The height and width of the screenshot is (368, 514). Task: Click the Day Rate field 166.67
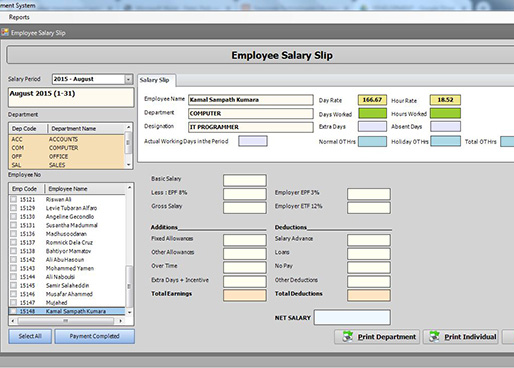(x=372, y=100)
